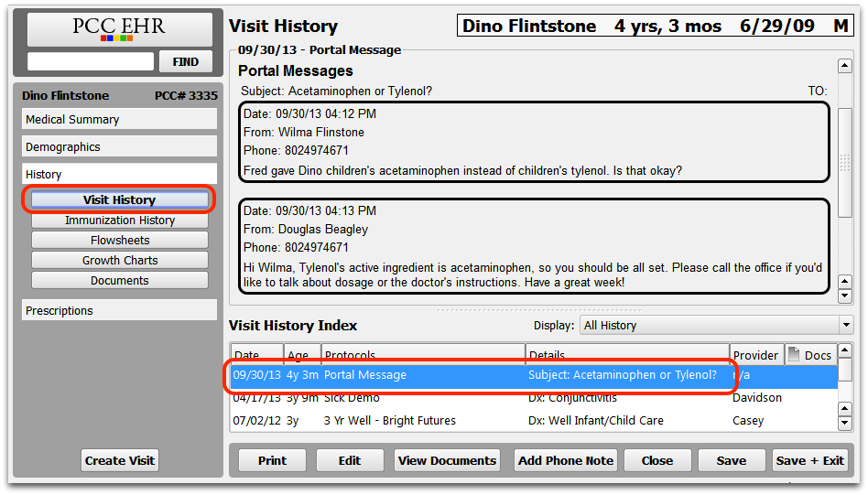Sort by Protocols column header
The image size is (868, 495).
(423, 354)
